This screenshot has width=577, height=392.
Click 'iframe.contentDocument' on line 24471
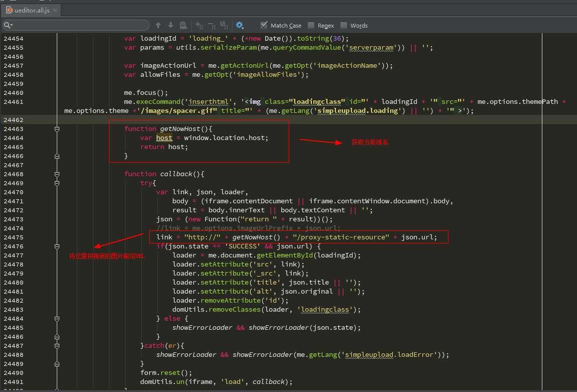249,201
